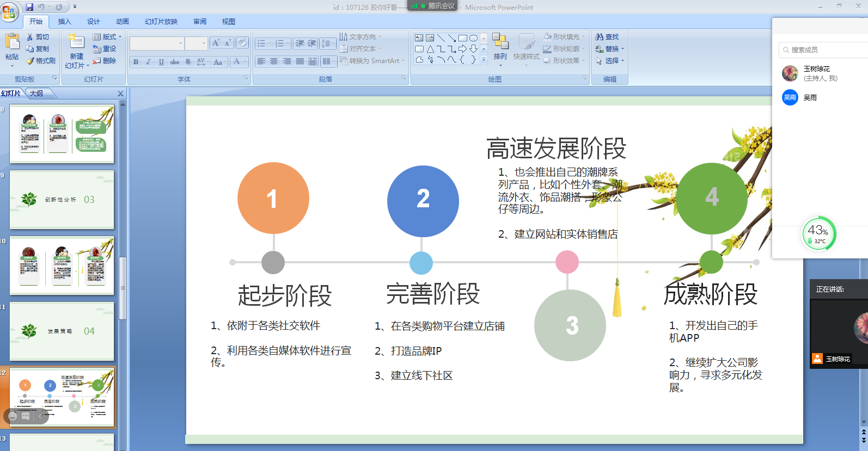This screenshot has width=868, height=451.
Task: Click the Cut (剪切) scissors icon
Action: point(30,37)
